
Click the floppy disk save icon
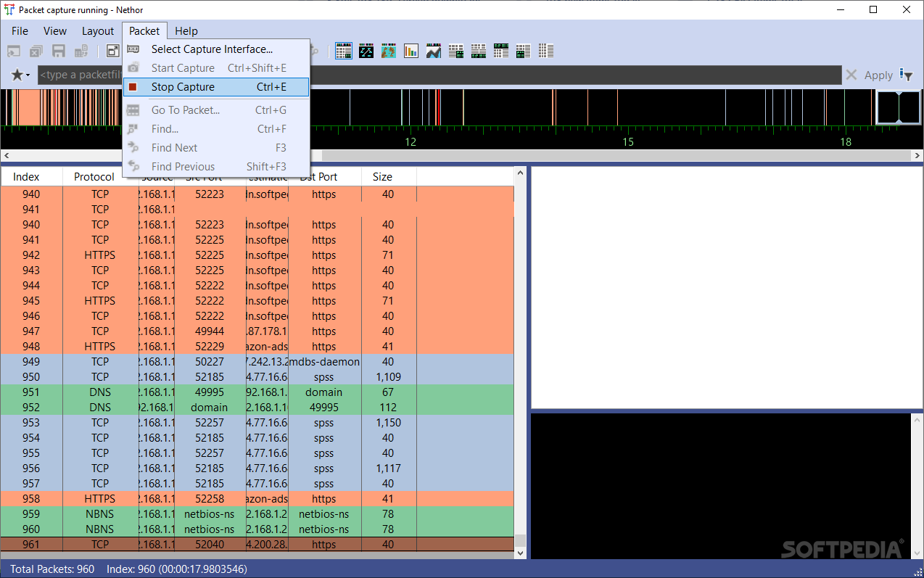click(59, 51)
